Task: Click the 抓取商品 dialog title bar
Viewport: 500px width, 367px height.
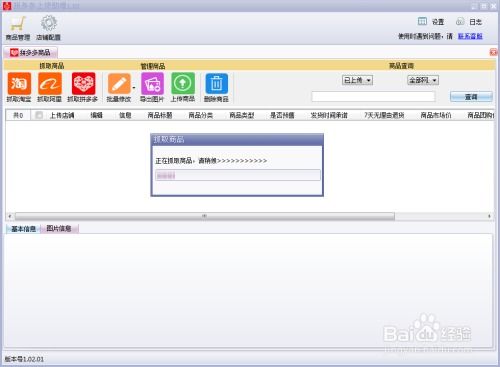Action: point(237,139)
